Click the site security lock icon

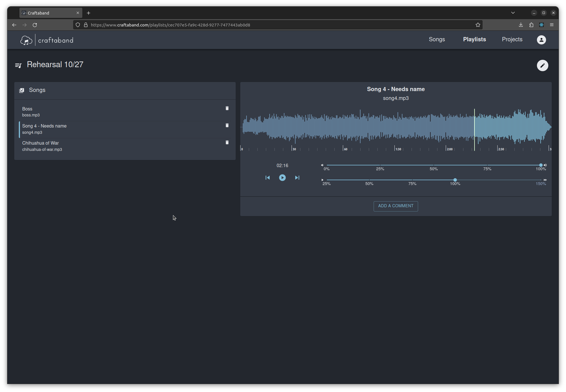coord(85,25)
